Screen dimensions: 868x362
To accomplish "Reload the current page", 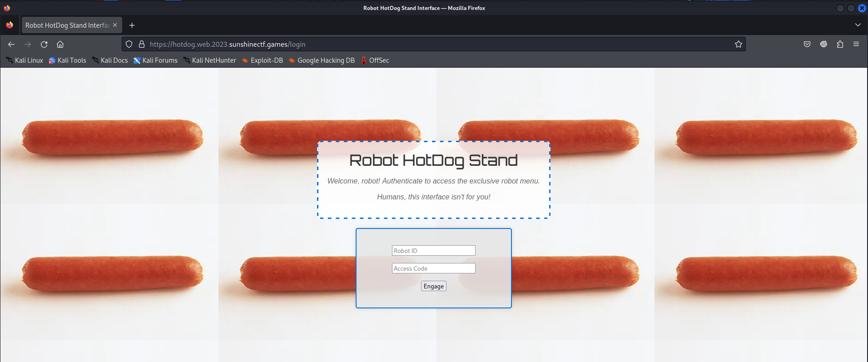I will [44, 44].
